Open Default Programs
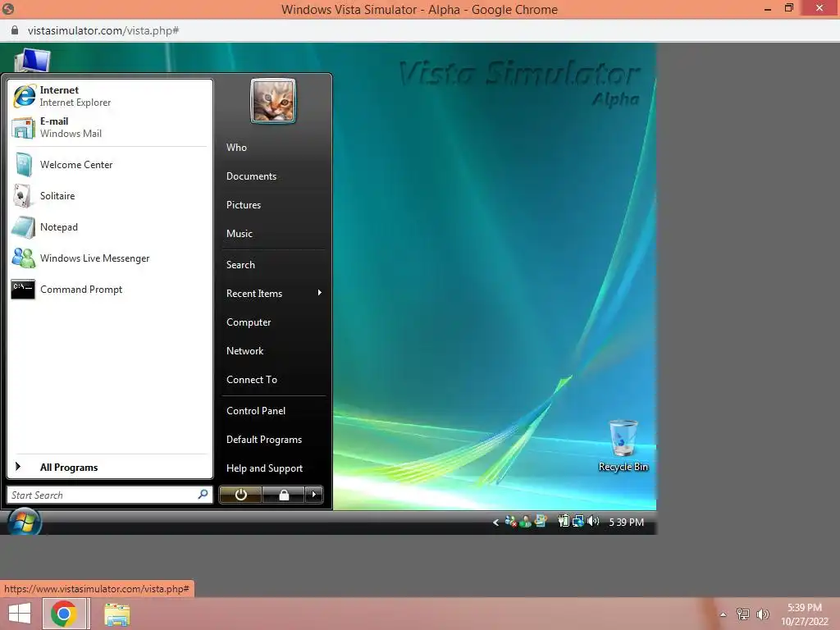The image size is (840, 630). pyautogui.click(x=264, y=440)
